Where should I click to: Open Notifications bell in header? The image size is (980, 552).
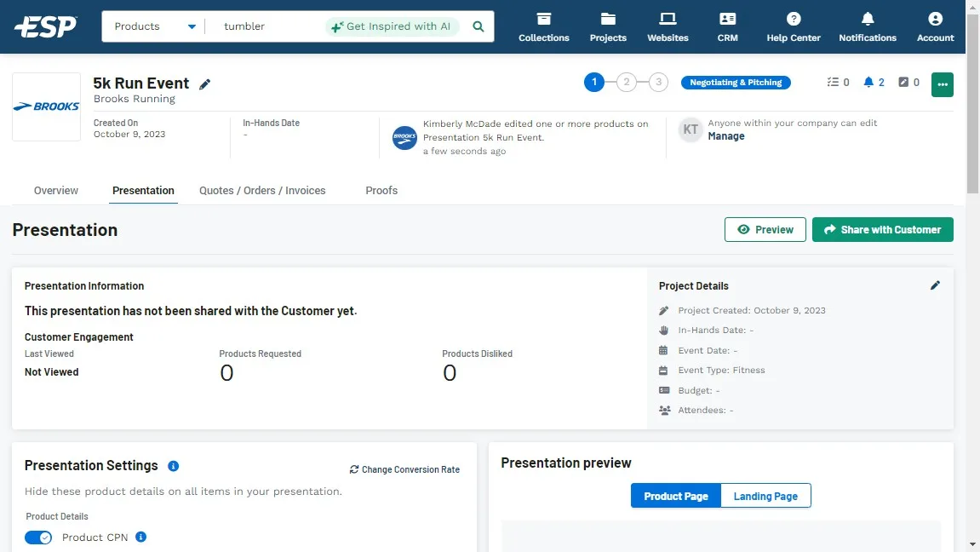(868, 27)
